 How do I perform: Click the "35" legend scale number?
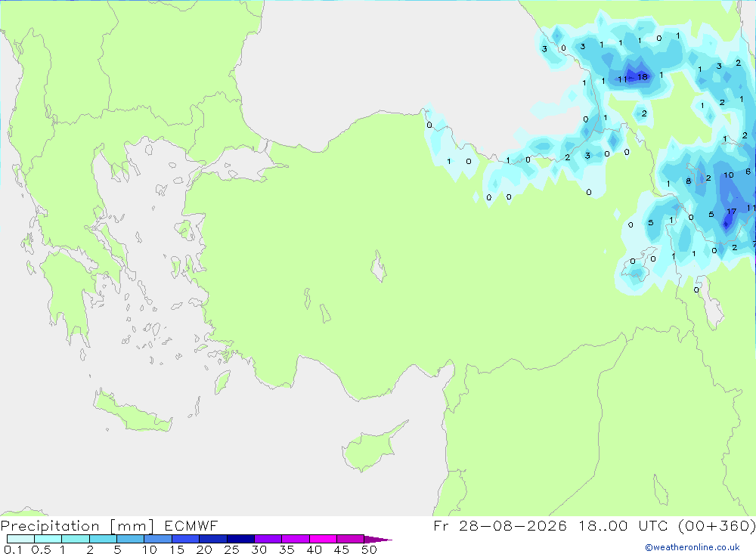click(287, 549)
